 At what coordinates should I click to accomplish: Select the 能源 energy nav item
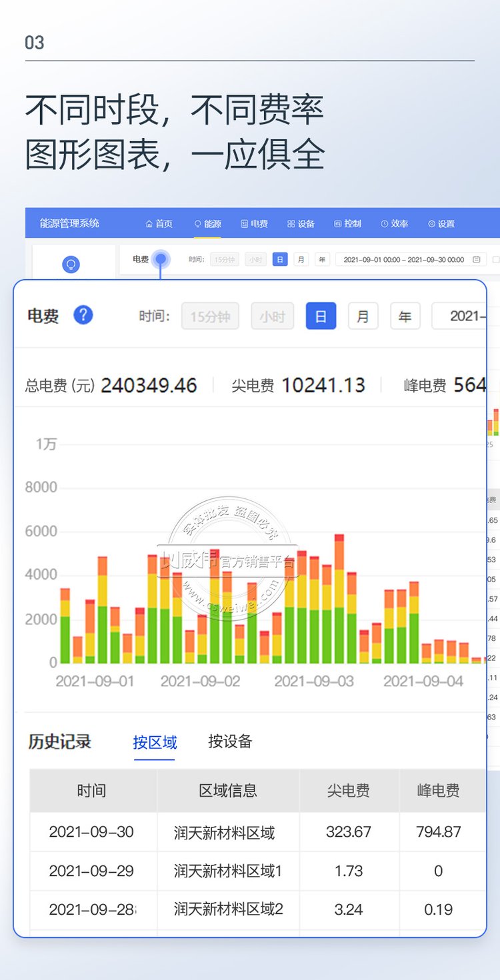click(207, 224)
